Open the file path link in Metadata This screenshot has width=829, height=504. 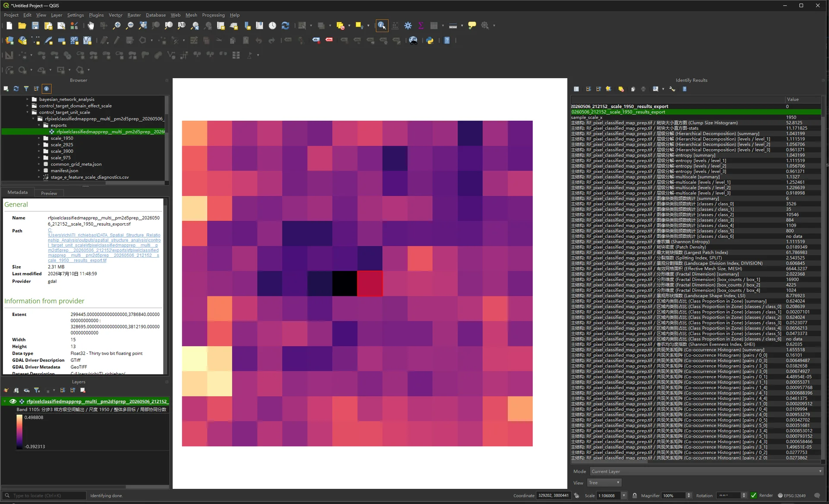(x=104, y=246)
